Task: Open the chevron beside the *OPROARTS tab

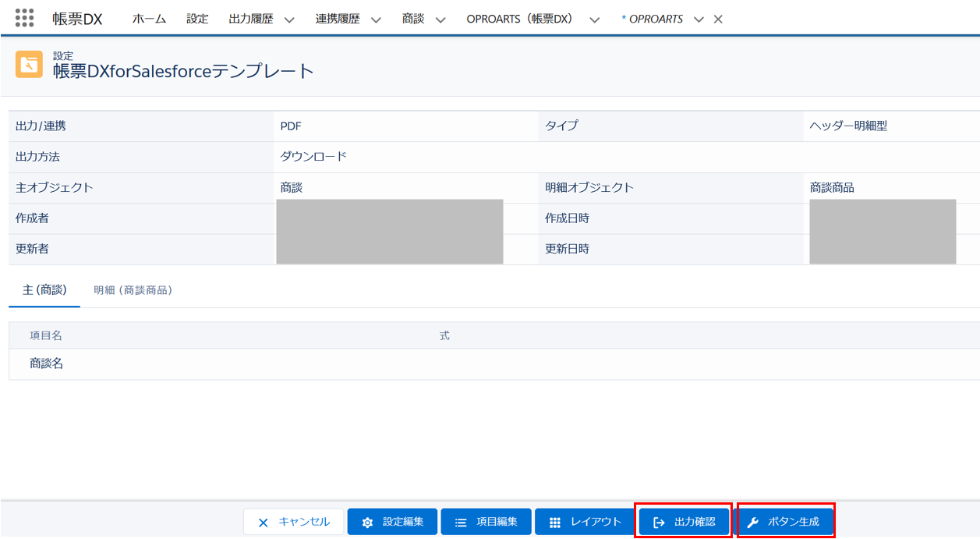Action: coord(698,20)
